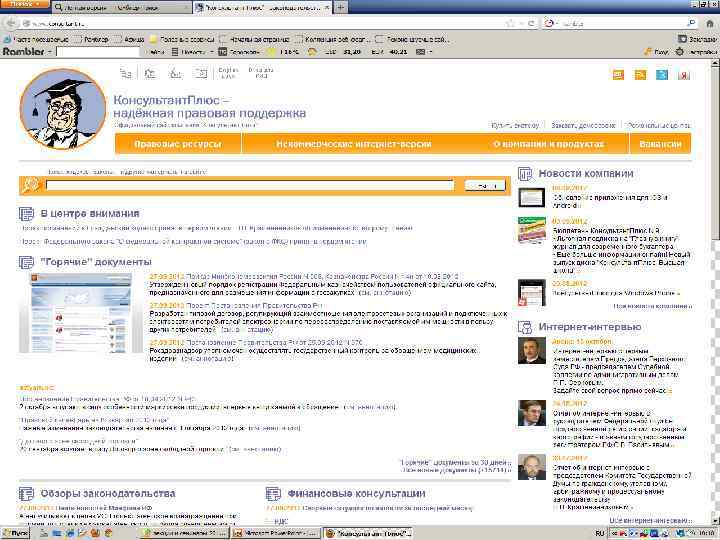The width and height of the screenshot is (720, 540).
Task: Open the "Горячие" документы heading
Action: 96,262
